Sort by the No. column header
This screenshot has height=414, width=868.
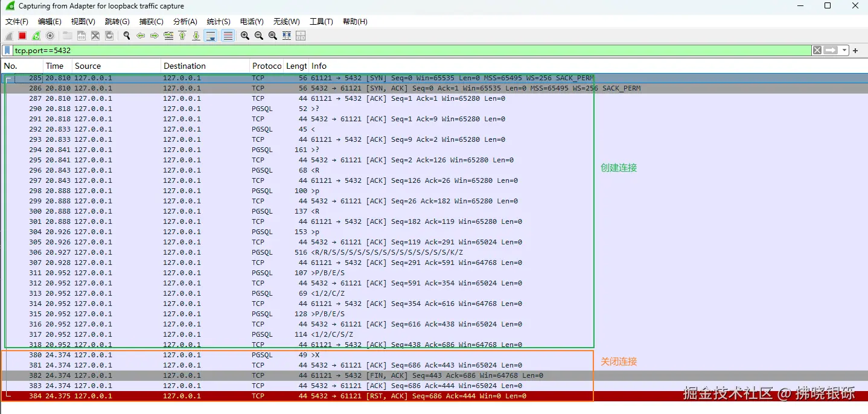click(22, 66)
